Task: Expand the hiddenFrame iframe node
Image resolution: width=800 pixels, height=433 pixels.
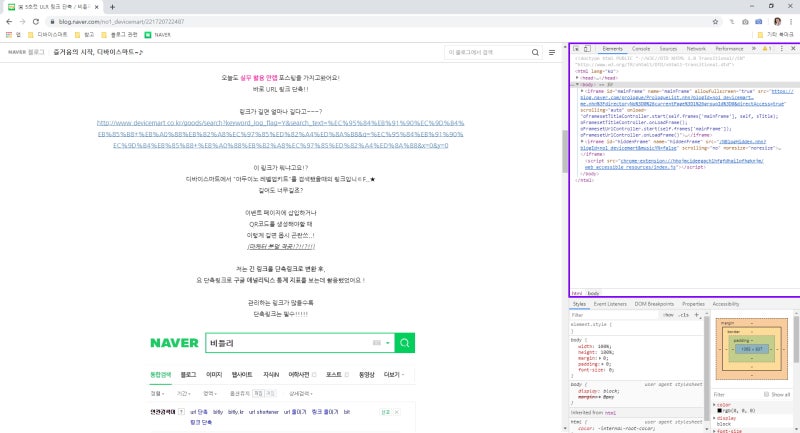Action: pos(582,141)
